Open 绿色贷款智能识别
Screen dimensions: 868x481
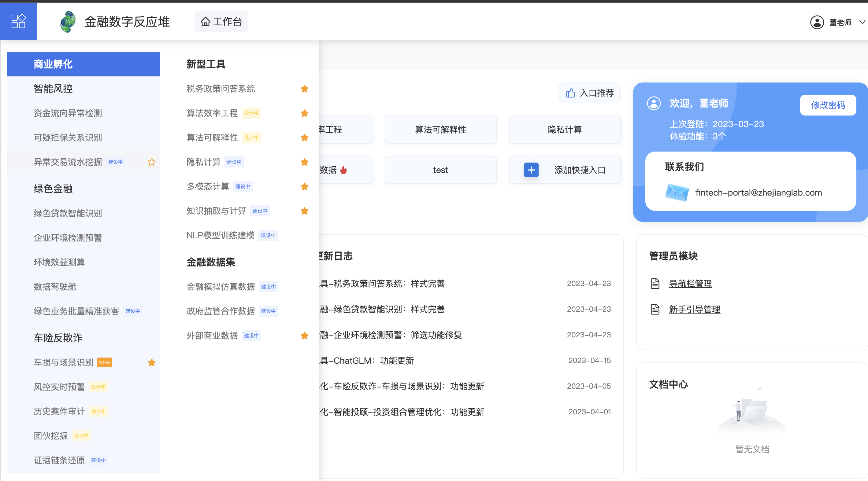pyautogui.click(x=68, y=213)
